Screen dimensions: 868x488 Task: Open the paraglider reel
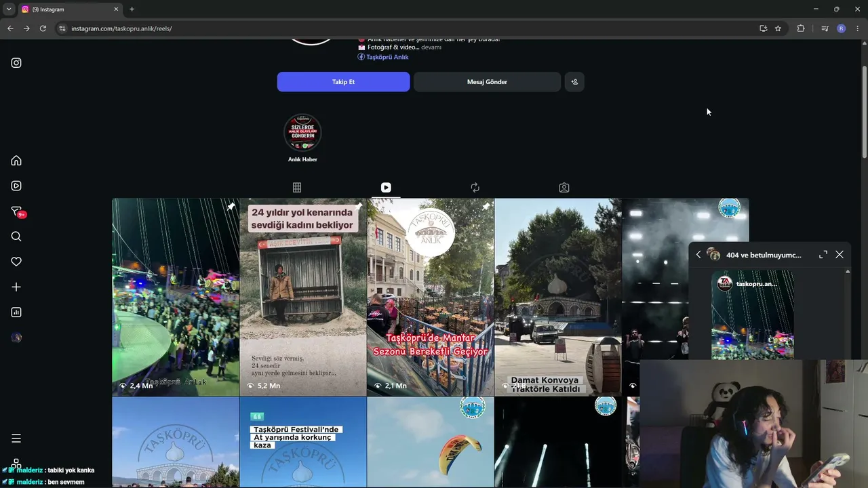tap(431, 442)
